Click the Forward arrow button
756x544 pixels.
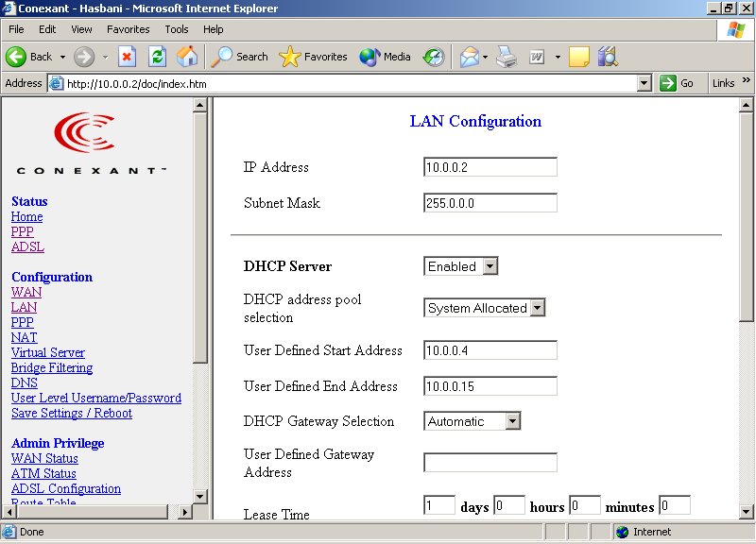[84, 57]
